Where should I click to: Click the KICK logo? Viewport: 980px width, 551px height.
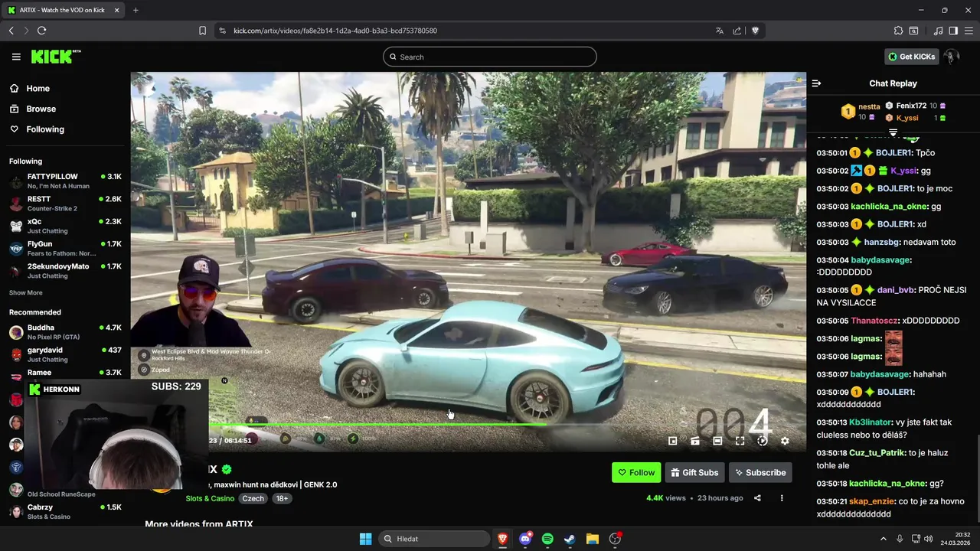56,57
